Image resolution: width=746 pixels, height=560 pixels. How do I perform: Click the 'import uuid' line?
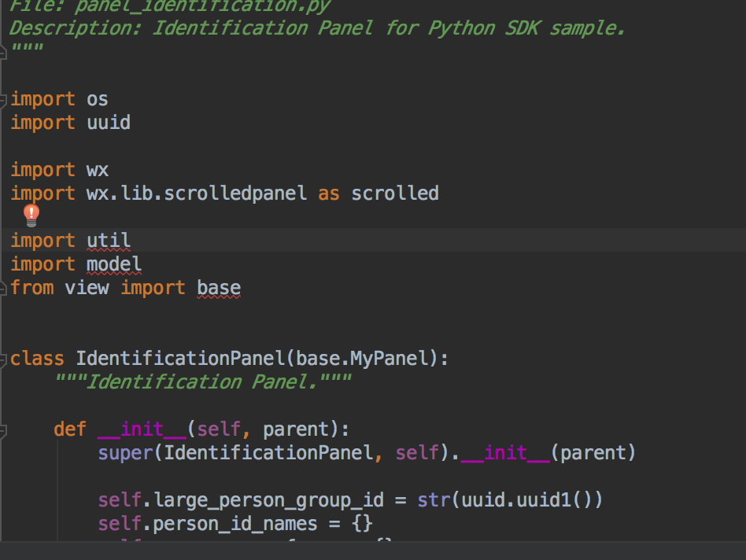click(x=70, y=123)
